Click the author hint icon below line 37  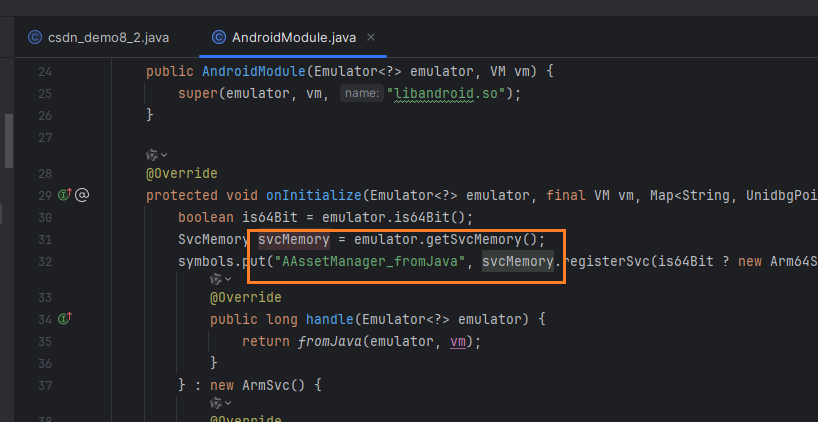pyautogui.click(x=216, y=403)
